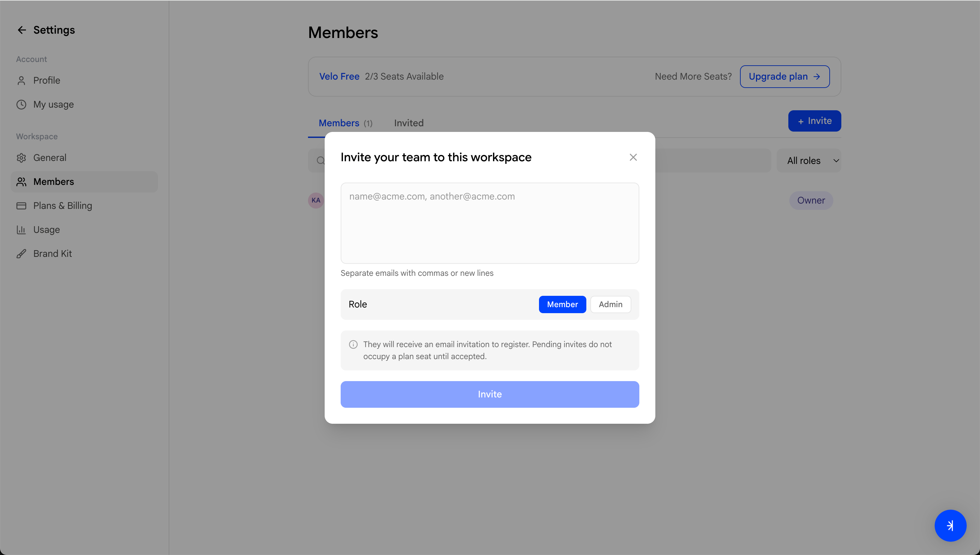Click the Settings heading
Screen dimensions: 980x555
[54, 30]
